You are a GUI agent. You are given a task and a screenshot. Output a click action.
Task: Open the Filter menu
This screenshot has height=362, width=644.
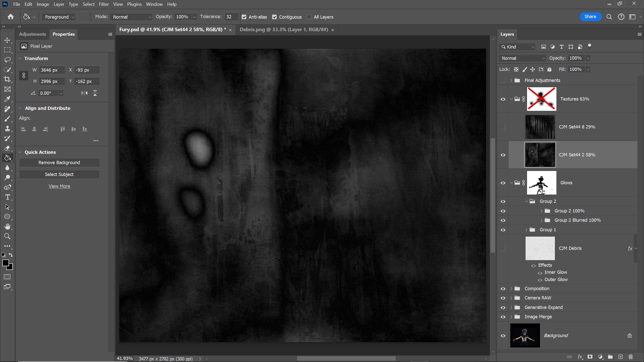[x=104, y=4]
